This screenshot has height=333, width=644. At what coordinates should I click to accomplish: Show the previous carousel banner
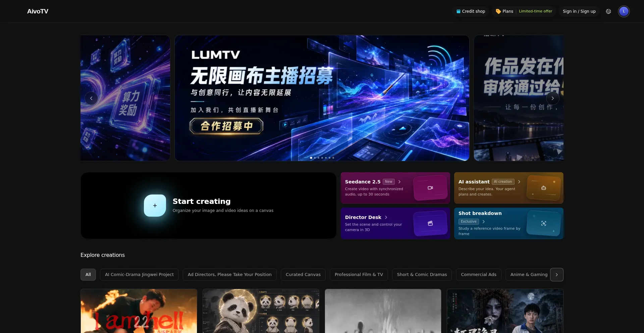pyautogui.click(x=91, y=98)
